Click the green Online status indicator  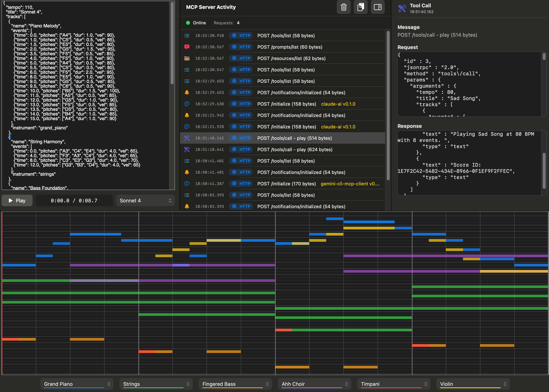pos(188,23)
